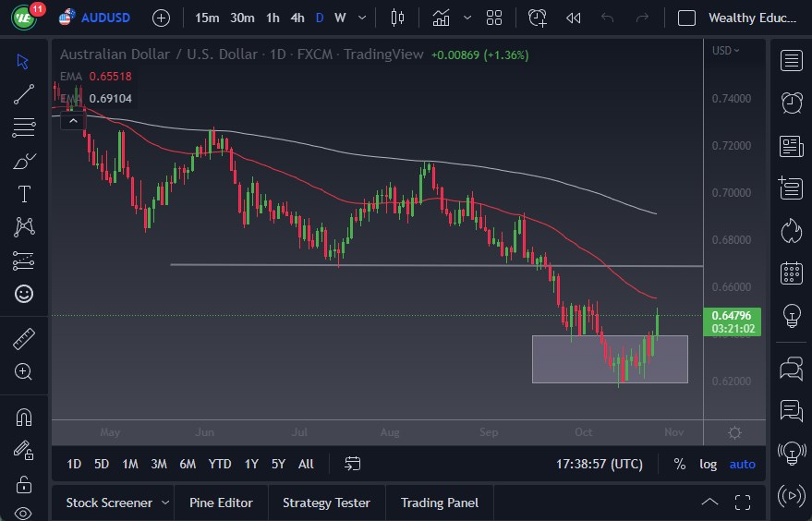Switch to the Strategy Tester tab
Viewport: 812px width, 521px height.
click(326, 503)
